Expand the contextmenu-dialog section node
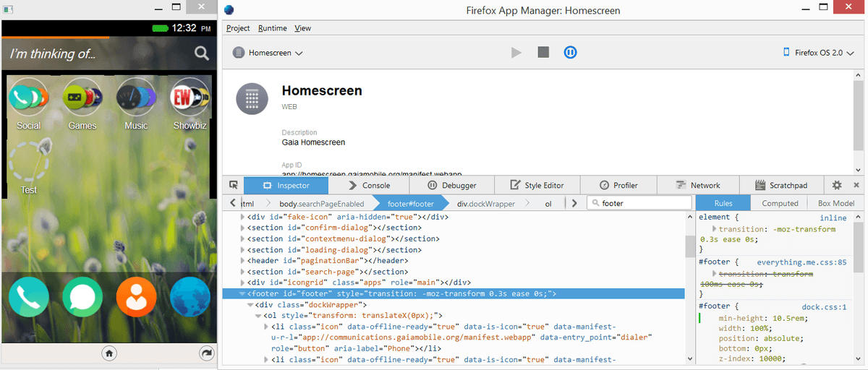 tap(243, 238)
